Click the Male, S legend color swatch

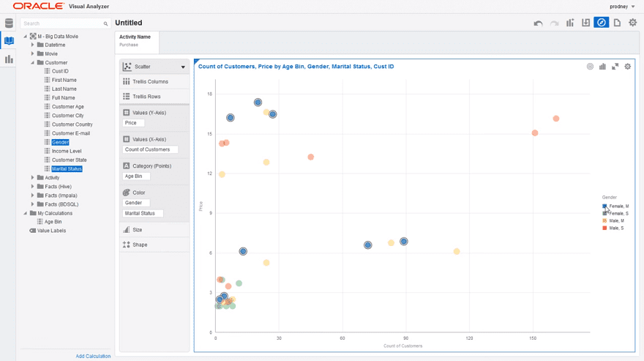(x=604, y=228)
